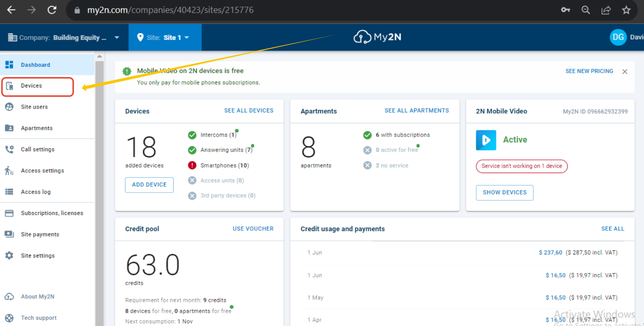
Task: Click the Site users people icon
Action: coord(9,107)
